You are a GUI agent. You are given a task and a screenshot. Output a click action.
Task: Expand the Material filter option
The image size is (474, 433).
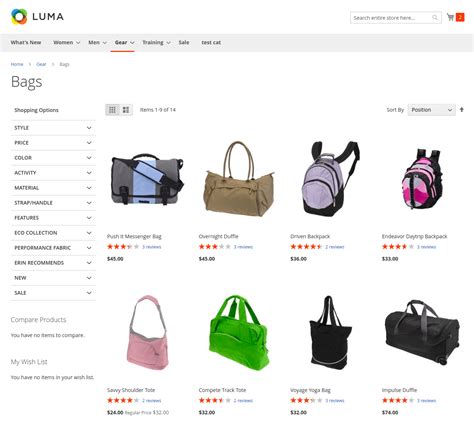[x=53, y=188]
